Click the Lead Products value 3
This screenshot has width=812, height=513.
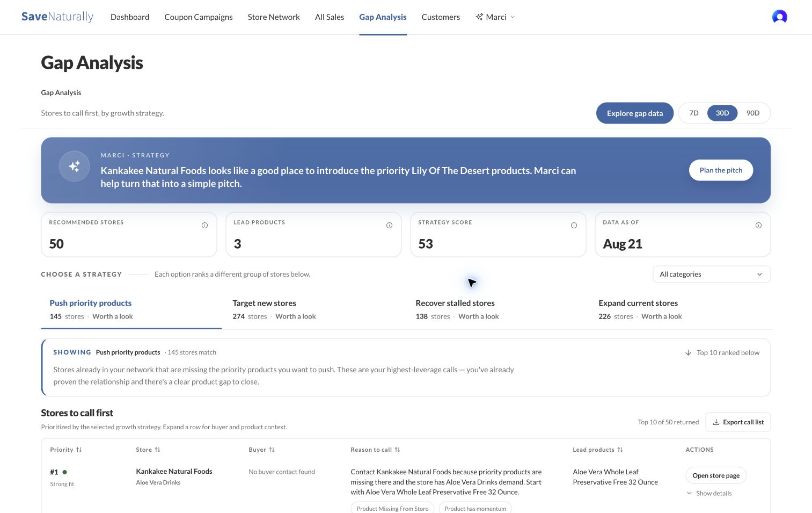click(x=237, y=244)
